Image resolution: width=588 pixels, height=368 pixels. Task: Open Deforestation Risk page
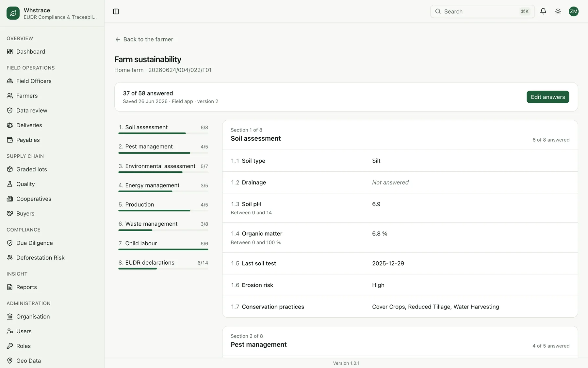(x=52, y=258)
